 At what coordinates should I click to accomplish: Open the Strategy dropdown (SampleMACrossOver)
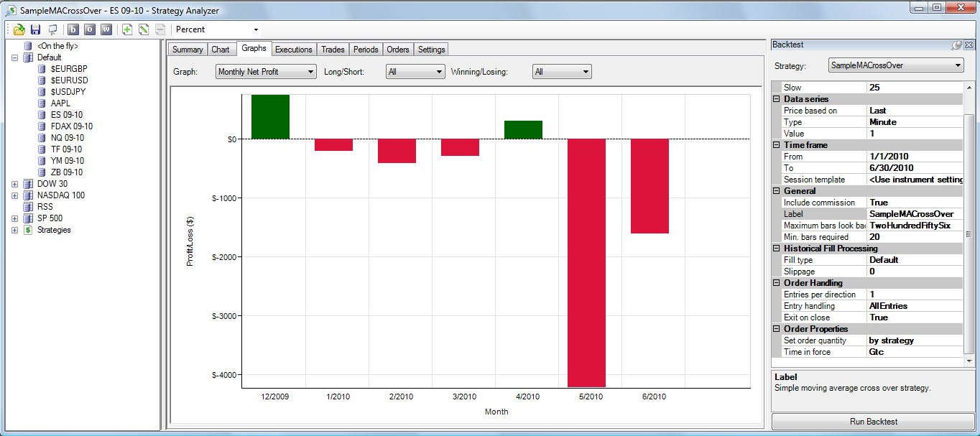click(896, 65)
